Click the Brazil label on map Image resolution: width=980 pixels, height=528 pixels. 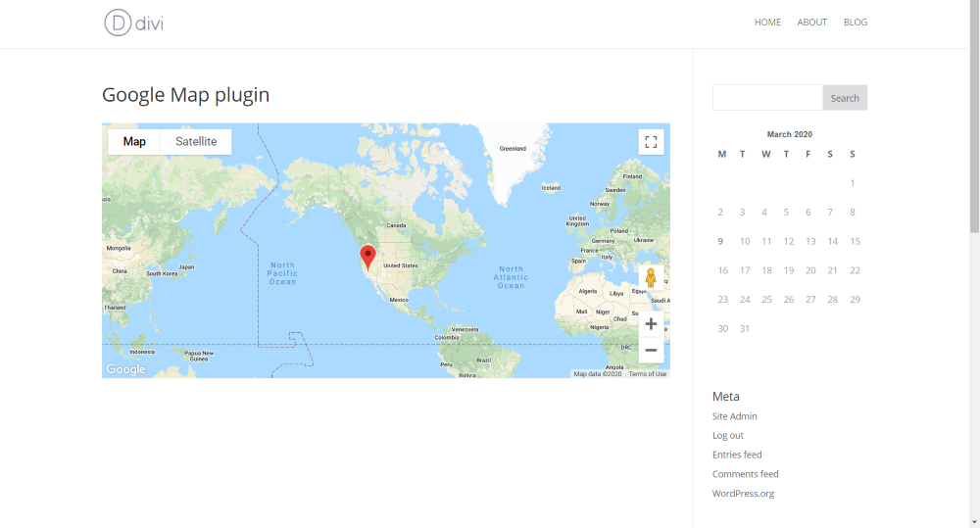coord(483,360)
